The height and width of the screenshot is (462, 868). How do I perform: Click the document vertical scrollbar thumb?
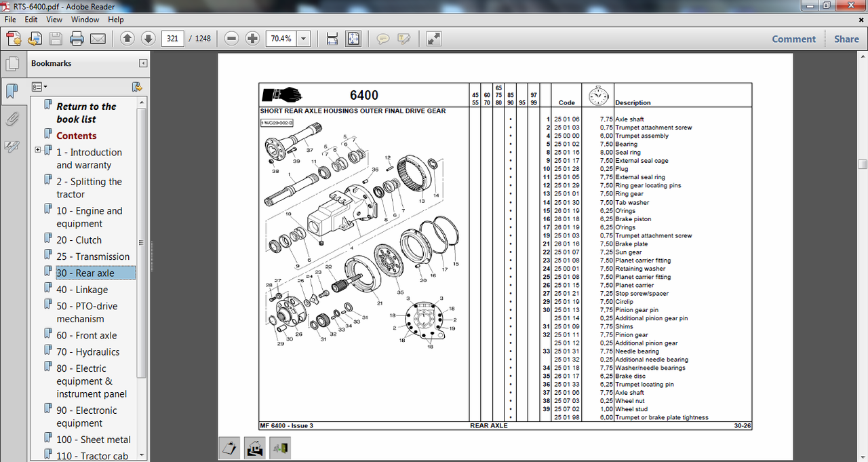862,164
